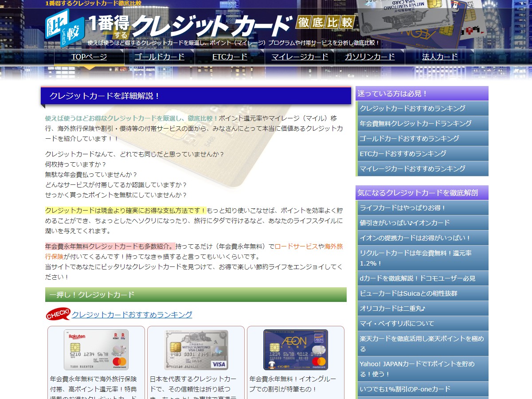Open マイ・ペイすリボについて link
The width and height of the screenshot is (532, 399).
422,324
